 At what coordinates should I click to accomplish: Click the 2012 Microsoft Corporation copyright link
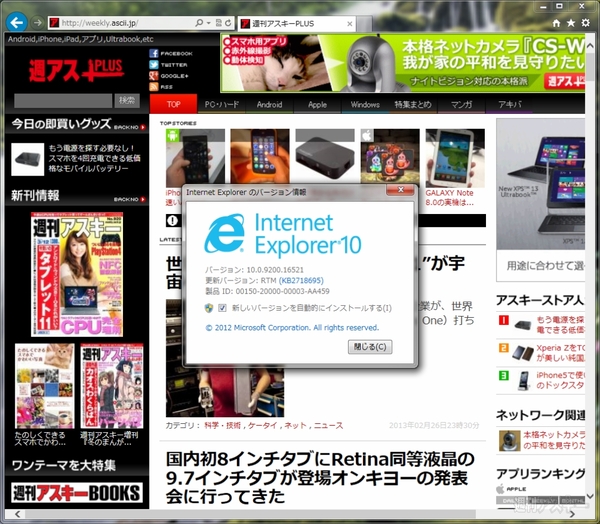292,328
